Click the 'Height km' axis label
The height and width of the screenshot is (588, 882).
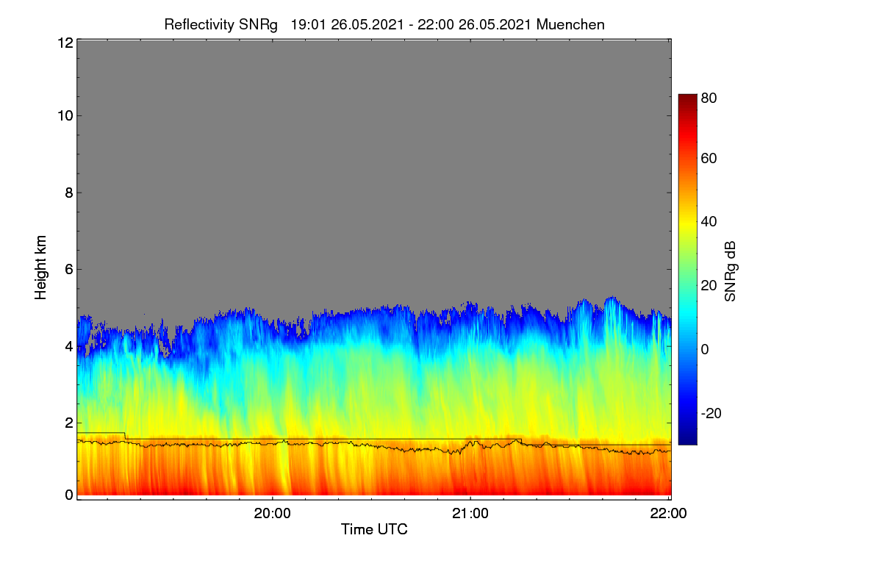coord(40,268)
